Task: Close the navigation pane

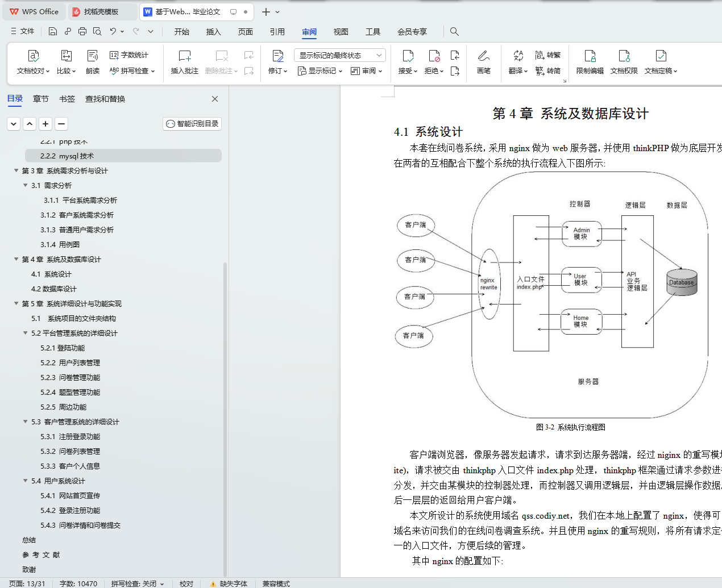Action: pyautogui.click(x=215, y=99)
